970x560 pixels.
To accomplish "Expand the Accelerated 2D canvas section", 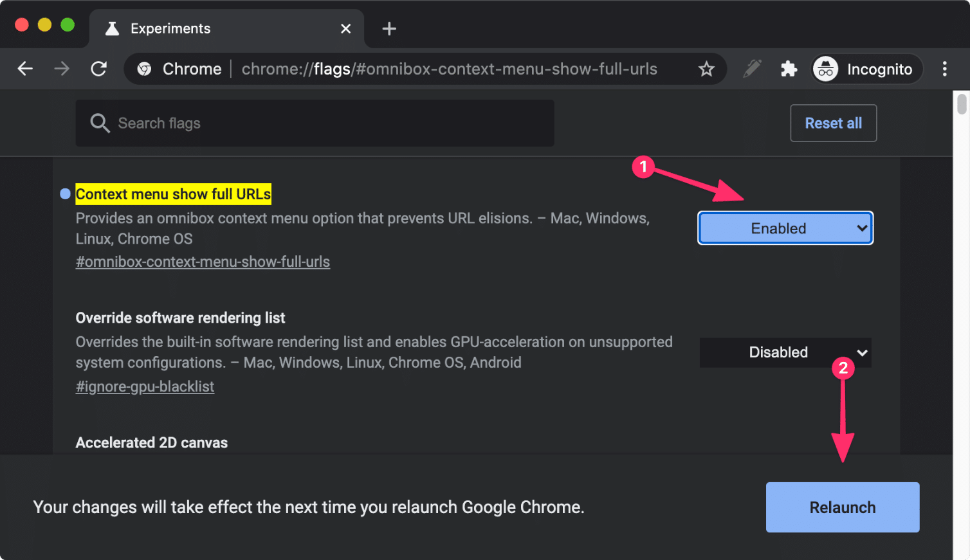I will point(151,442).
